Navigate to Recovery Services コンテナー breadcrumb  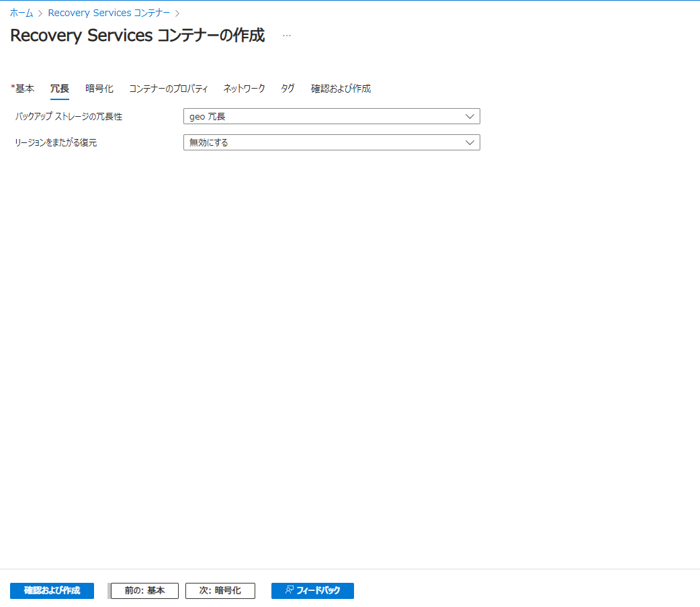click(x=109, y=12)
